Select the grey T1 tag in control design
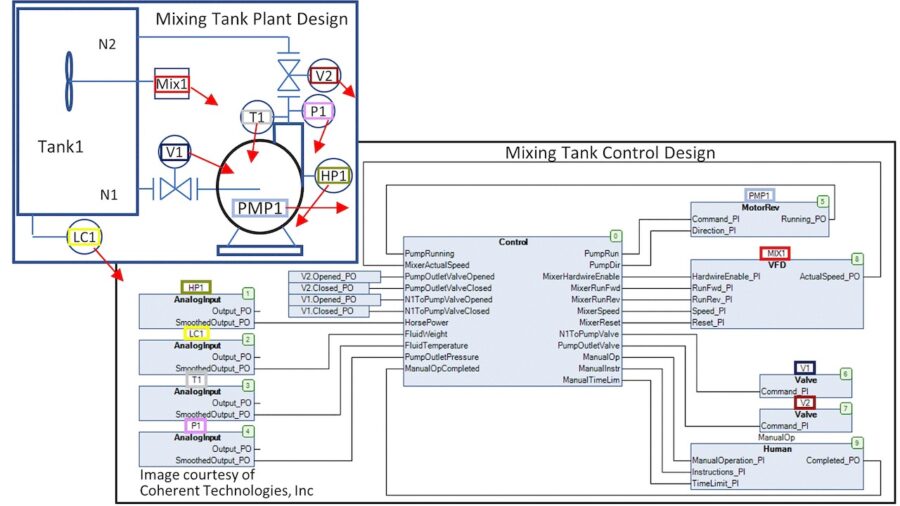The image size is (900, 506). 196,379
